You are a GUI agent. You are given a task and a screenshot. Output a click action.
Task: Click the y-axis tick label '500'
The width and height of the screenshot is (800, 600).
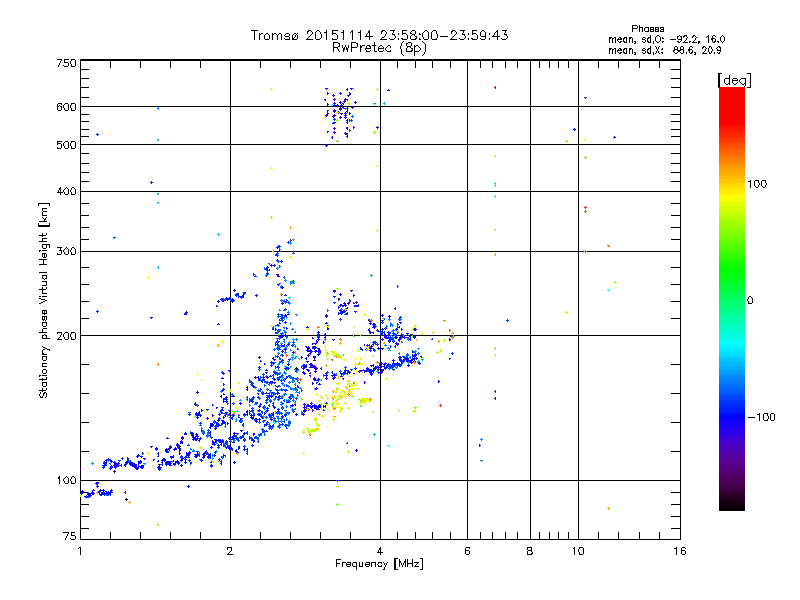(x=66, y=145)
